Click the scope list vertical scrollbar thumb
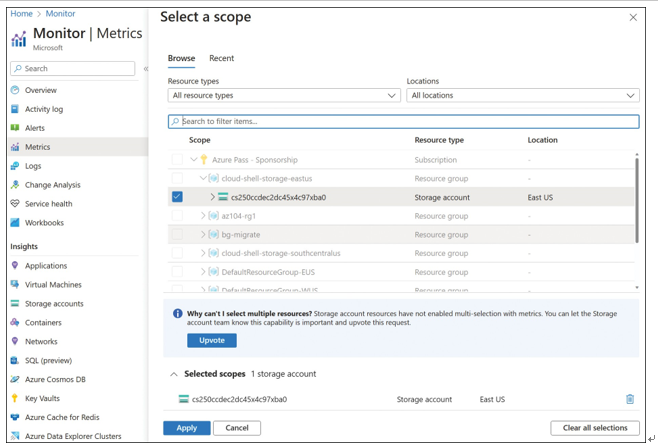Image resolution: width=658 pixels, height=446 pixels. click(637, 200)
